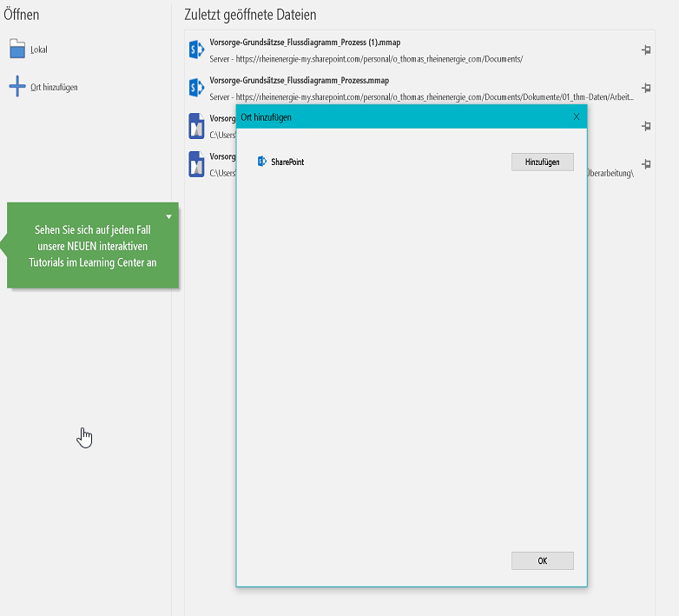Close the Ort hinzufügen dialog
This screenshot has height=616, width=679.
coord(577,116)
